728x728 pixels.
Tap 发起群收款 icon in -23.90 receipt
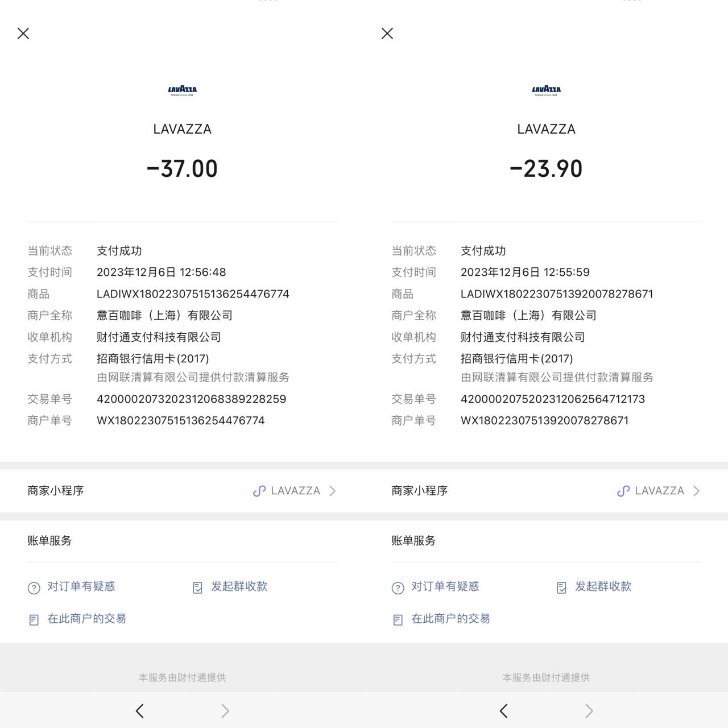coord(561,588)
